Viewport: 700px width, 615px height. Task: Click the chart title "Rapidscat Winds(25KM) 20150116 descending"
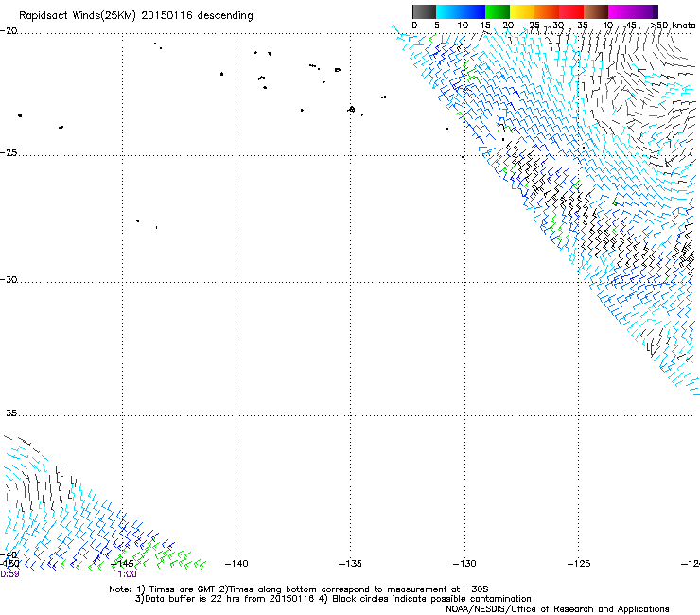136,16
